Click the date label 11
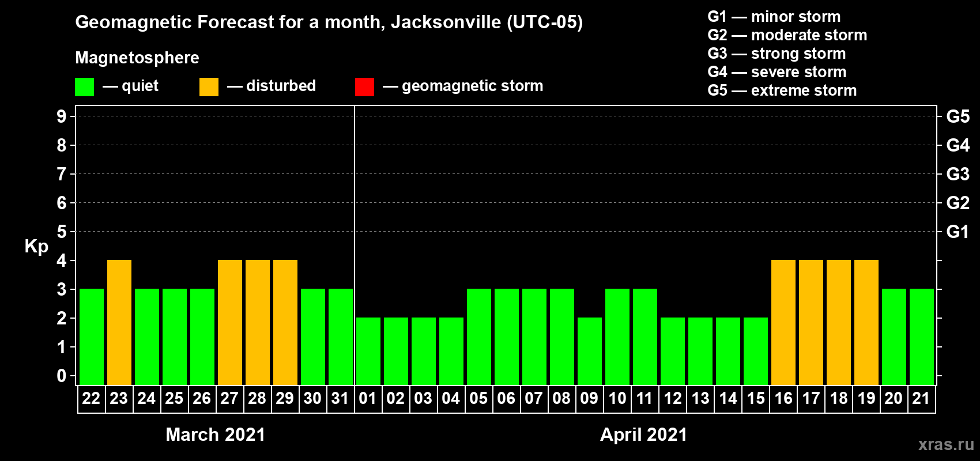 (x=644, y=398)
